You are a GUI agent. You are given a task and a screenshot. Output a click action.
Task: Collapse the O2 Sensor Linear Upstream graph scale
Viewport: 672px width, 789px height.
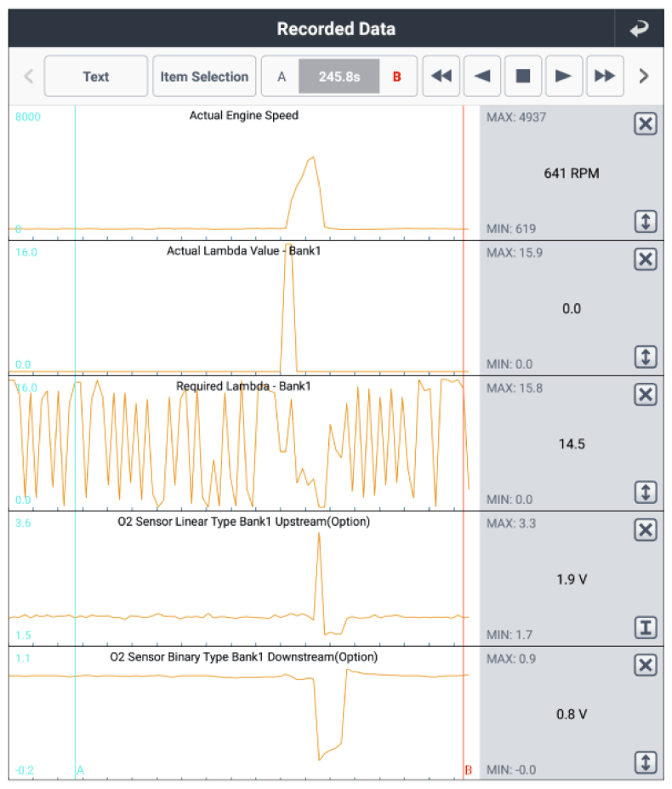(x=646, y=628)
